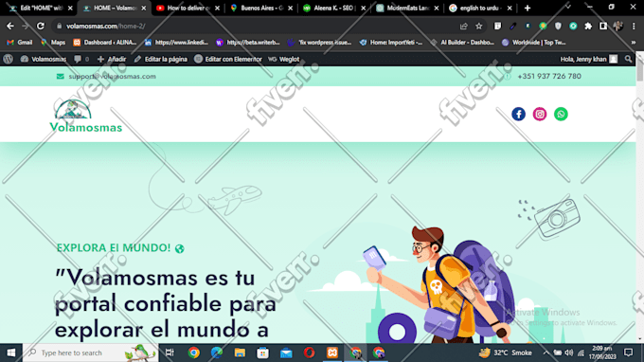Open the Maps bookmark
Image resolution: width=644 pixels, height=362 pixels.
tap(53, 43)
